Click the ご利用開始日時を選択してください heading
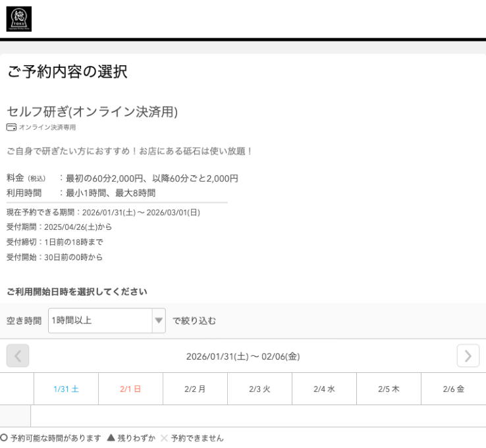486x448 pixels. pyautogui.click(x=77, y=291)
